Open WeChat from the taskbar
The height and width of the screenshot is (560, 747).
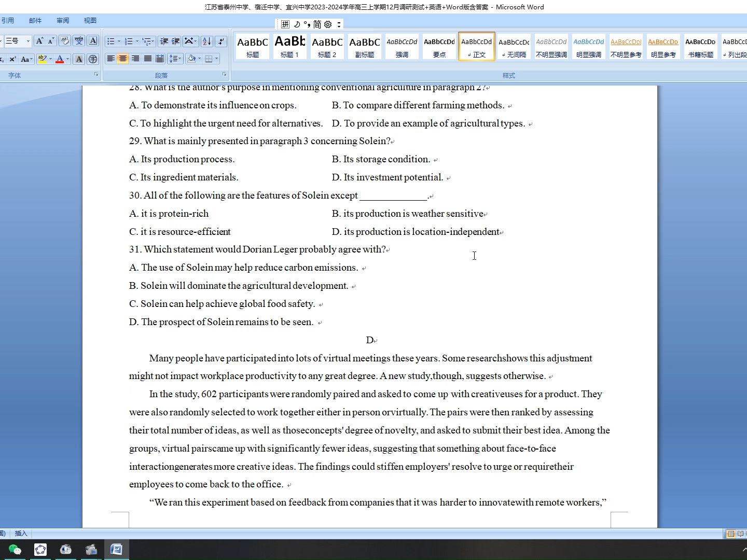[x=15, y=550]
